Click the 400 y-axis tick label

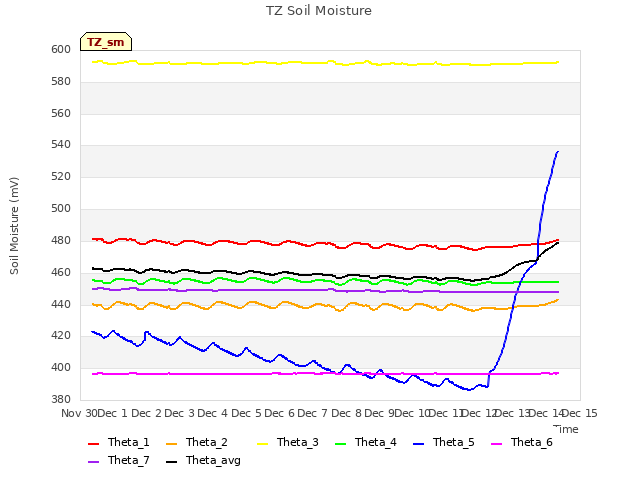coord(61,367)
